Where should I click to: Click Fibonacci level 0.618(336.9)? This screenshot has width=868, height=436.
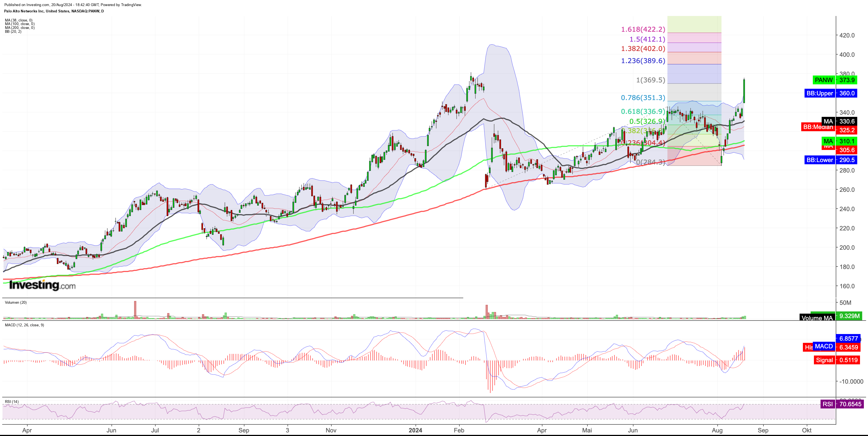(x=643, y=111)
